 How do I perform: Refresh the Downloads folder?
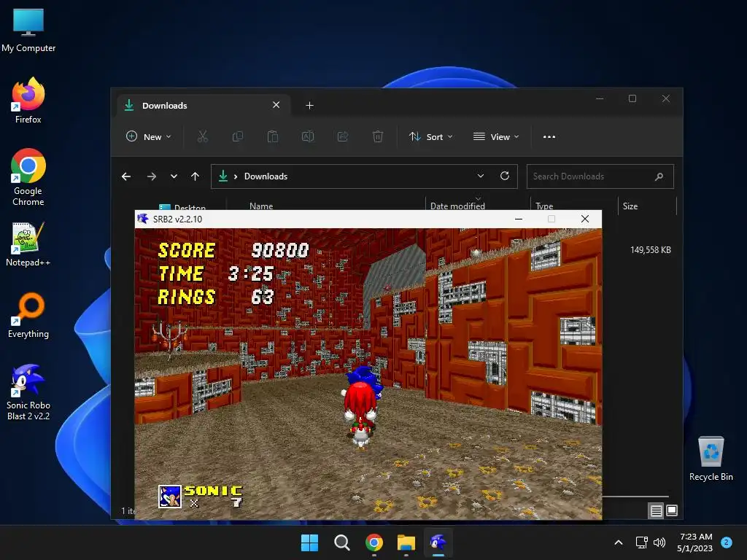pos(505,176)
